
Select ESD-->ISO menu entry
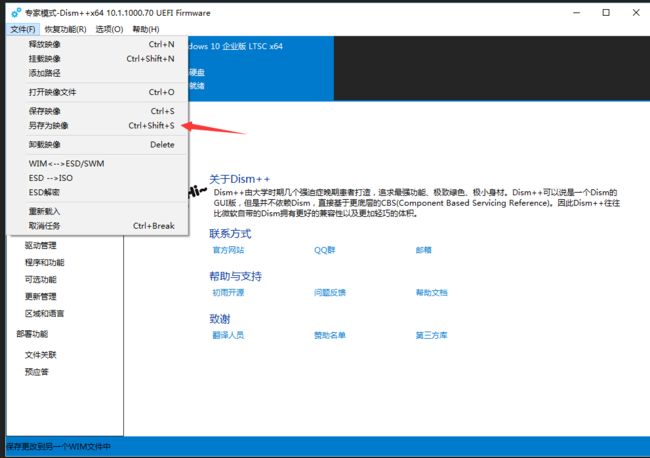(x=98, y=178)
